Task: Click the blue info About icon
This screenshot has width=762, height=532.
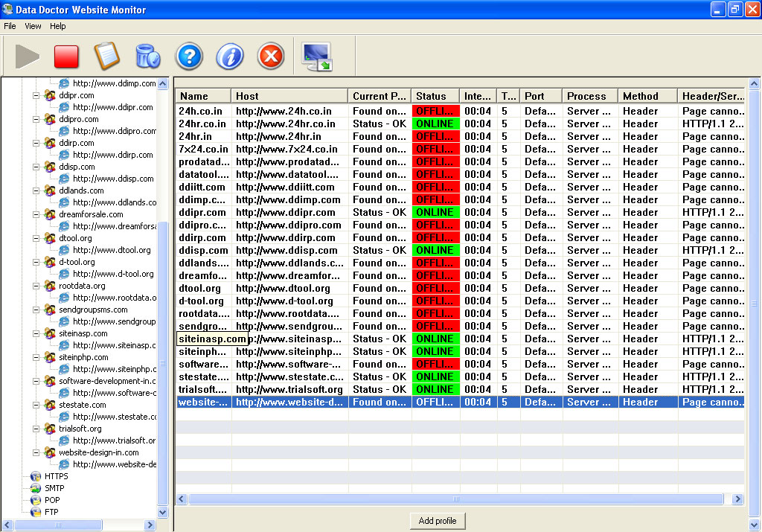Action: click(230, 57)
